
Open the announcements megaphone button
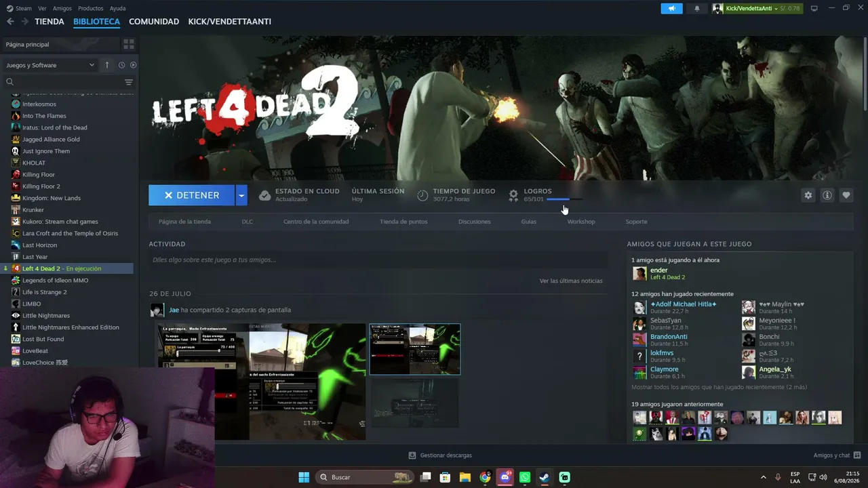(x=671, y=8)
